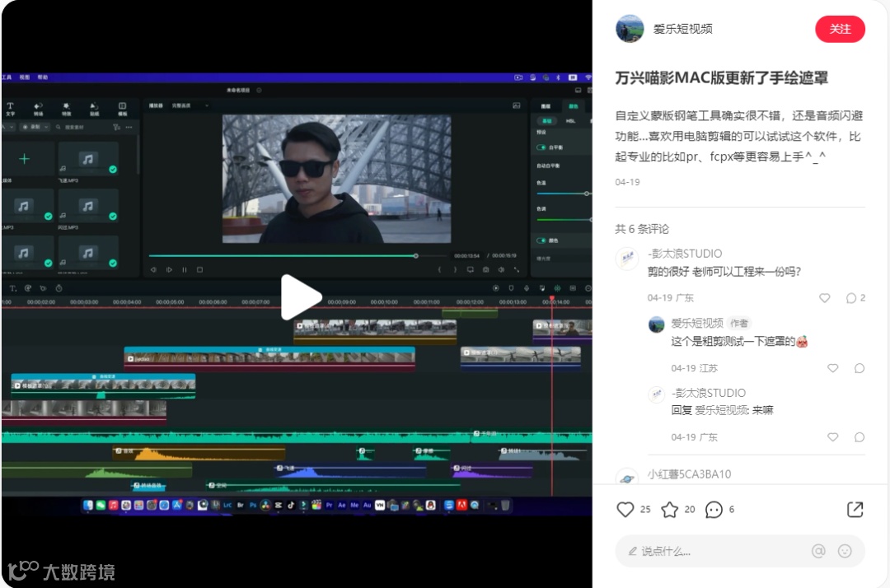890x588 pixels.
Task: Open the 帮助 (Help) menu in the menu bar
Action: point(43,77)
